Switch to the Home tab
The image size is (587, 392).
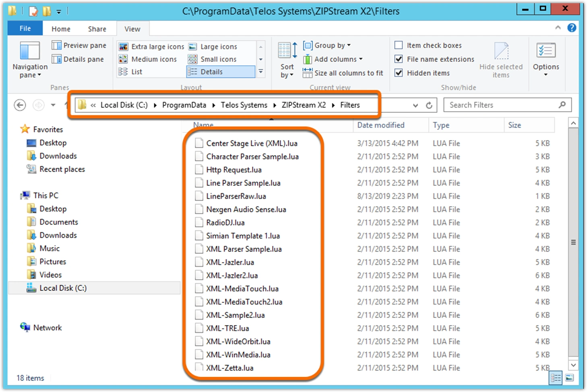pyautogui.click(x=61, y=29)
